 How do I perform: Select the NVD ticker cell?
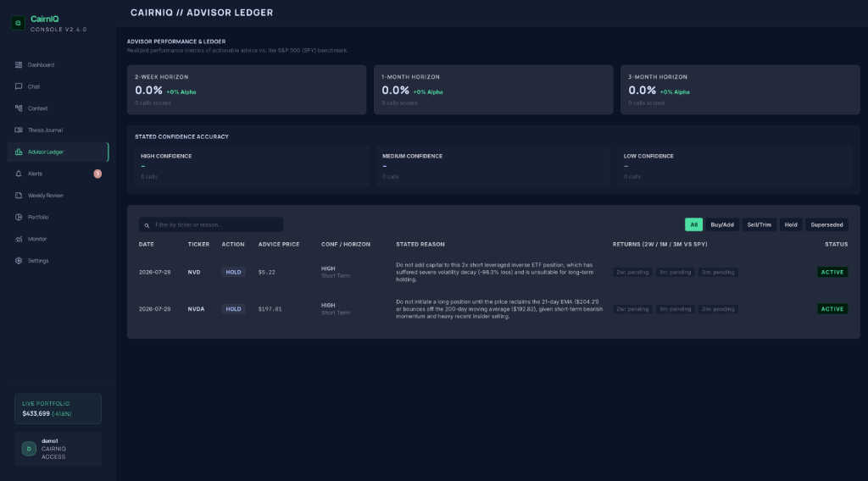coord(194,272)
